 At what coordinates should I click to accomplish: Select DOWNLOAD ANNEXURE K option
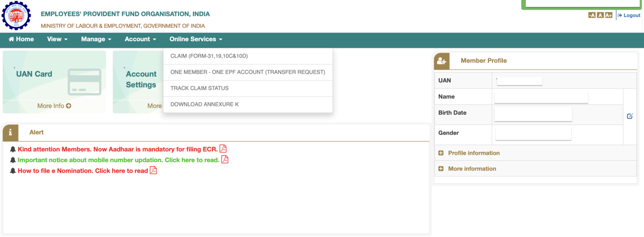[204, 104]
